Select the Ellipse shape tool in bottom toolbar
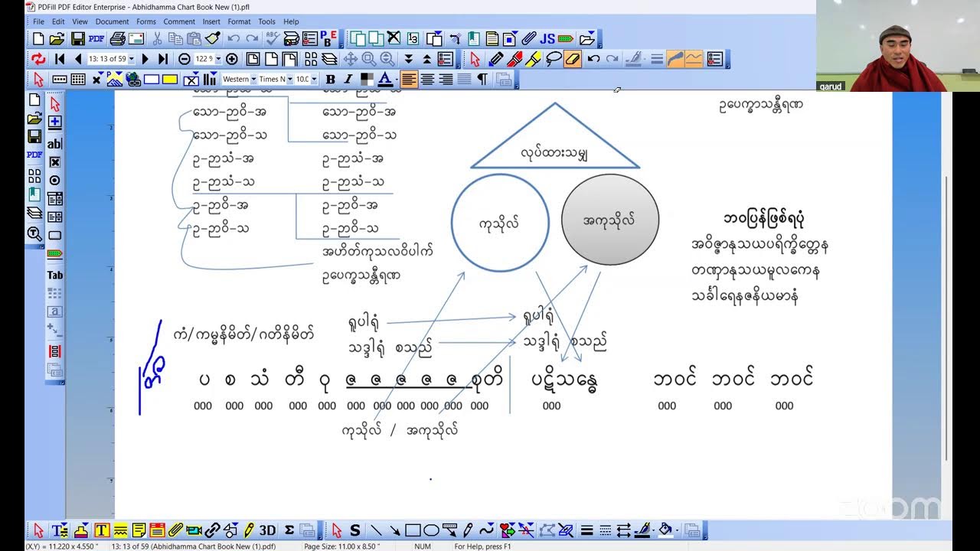This screenshot has height=551, width=980. pos(431,530)
